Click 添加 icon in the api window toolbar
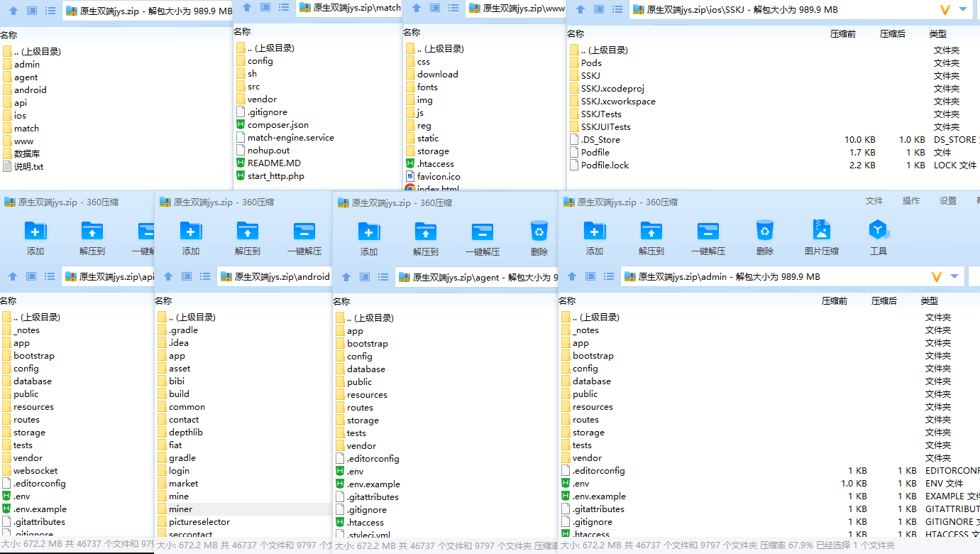The width and height of the screenshot is (980, 554). 35,237
